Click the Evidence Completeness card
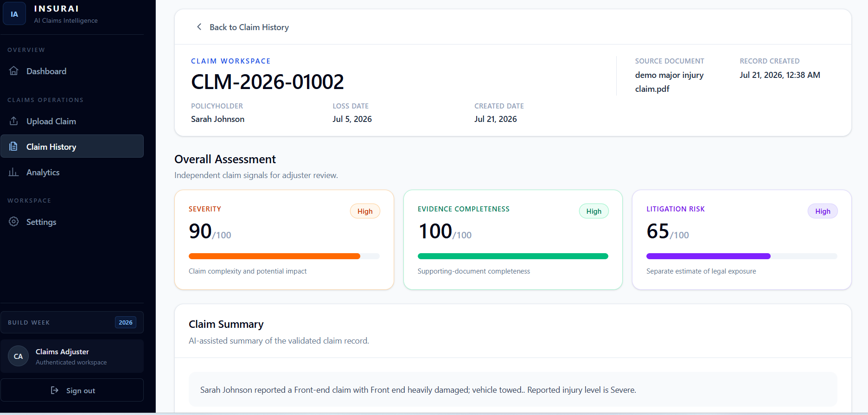Screen dimensions: 868x415 point(513,240)
